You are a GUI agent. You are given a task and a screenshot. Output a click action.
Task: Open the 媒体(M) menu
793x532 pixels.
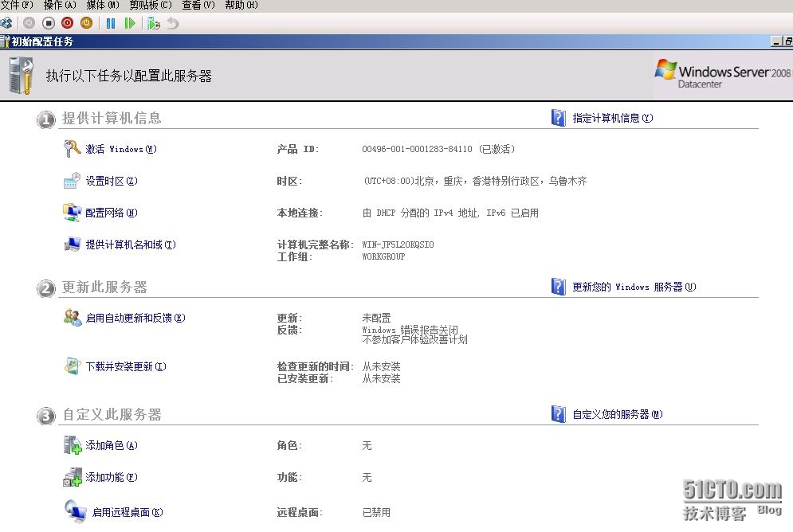tap(103, 5)
